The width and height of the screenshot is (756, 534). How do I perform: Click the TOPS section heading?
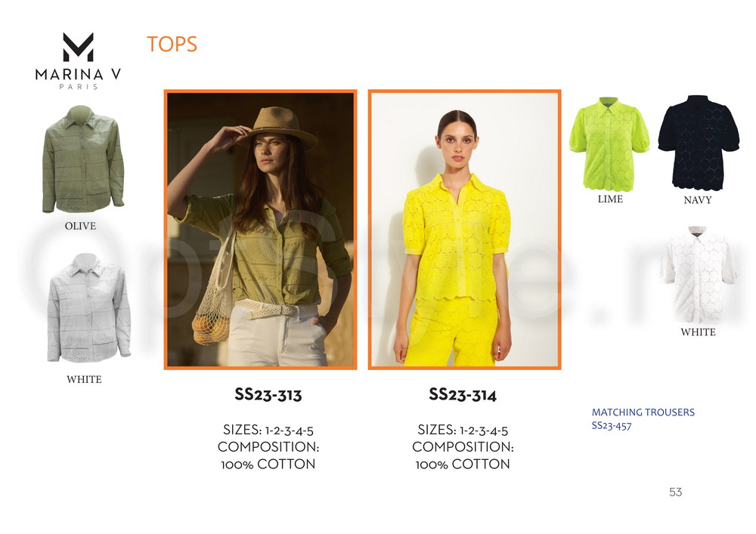(172, 45)
